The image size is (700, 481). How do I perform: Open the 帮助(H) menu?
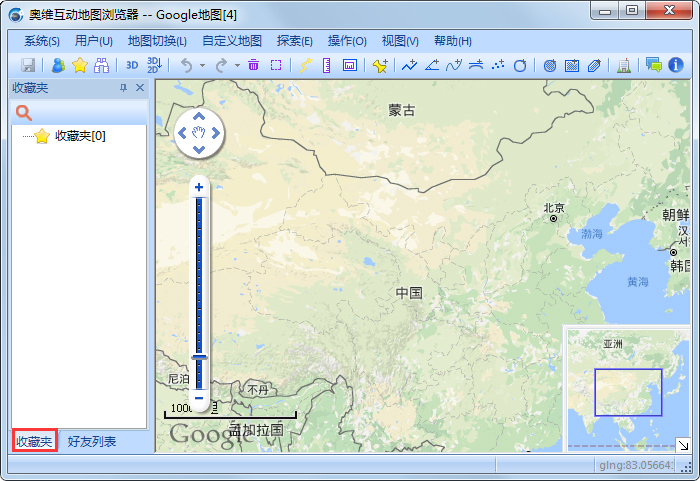click(453, 41)
